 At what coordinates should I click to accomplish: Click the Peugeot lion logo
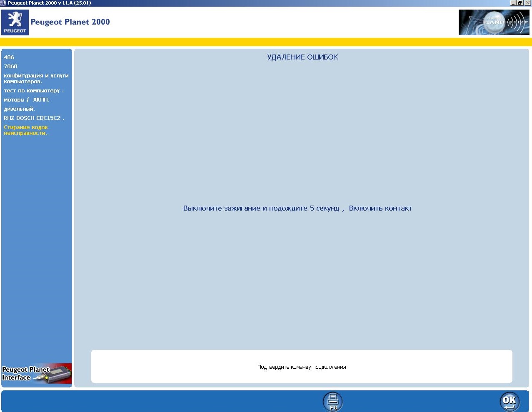coord(15,22)
